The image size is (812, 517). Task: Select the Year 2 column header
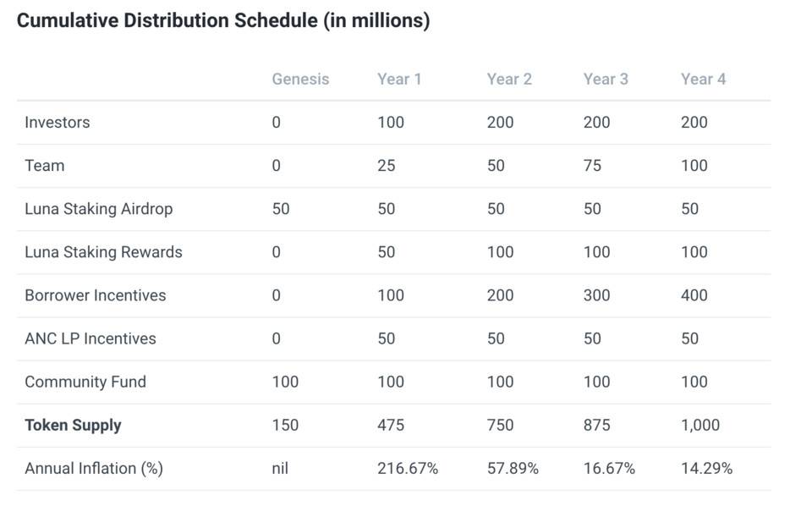coord(509,80)
